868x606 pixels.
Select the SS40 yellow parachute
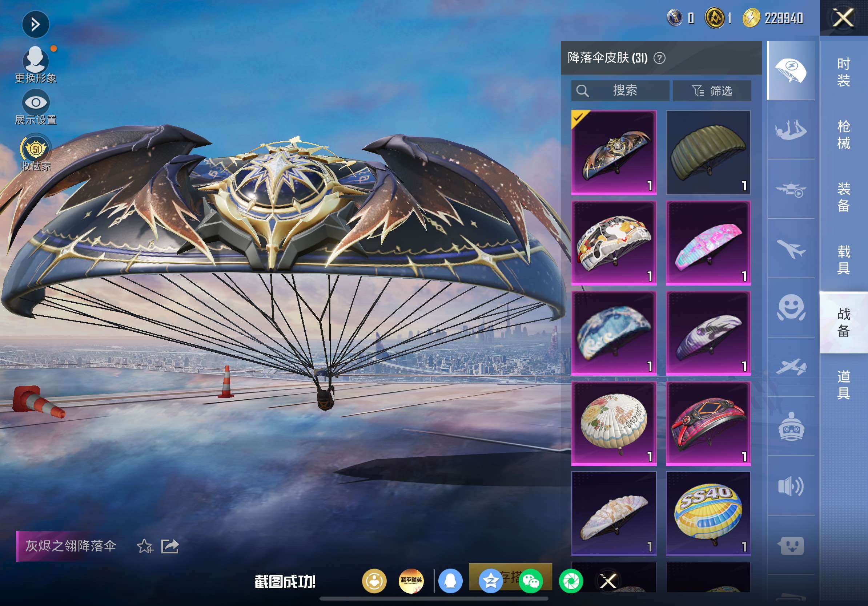pos(708,514)
